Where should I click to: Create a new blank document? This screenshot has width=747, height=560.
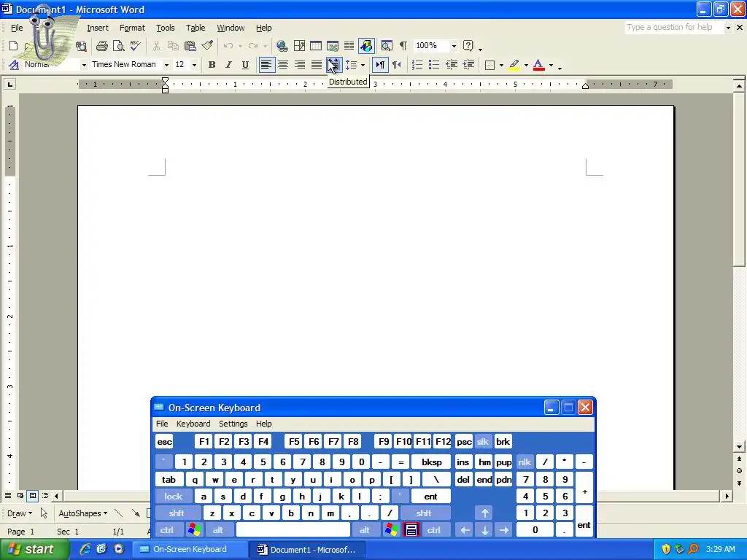pyautogui.click(x=13, y=46)
